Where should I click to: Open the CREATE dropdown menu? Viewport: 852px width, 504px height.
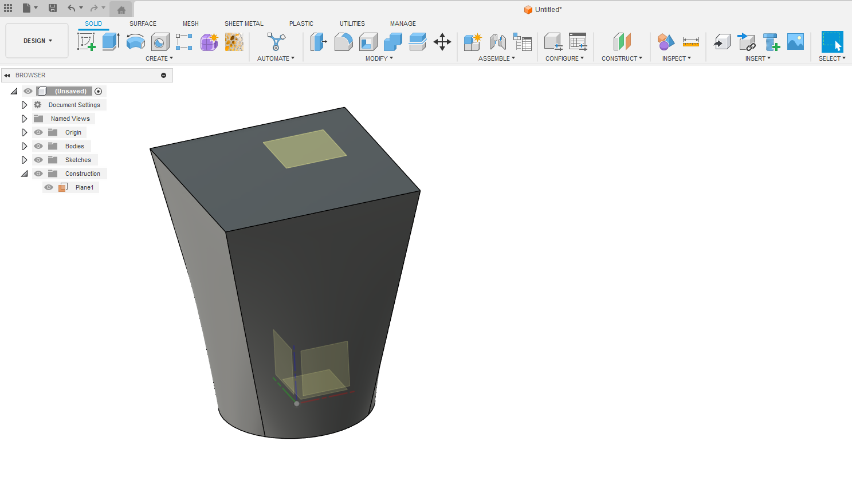159,58
